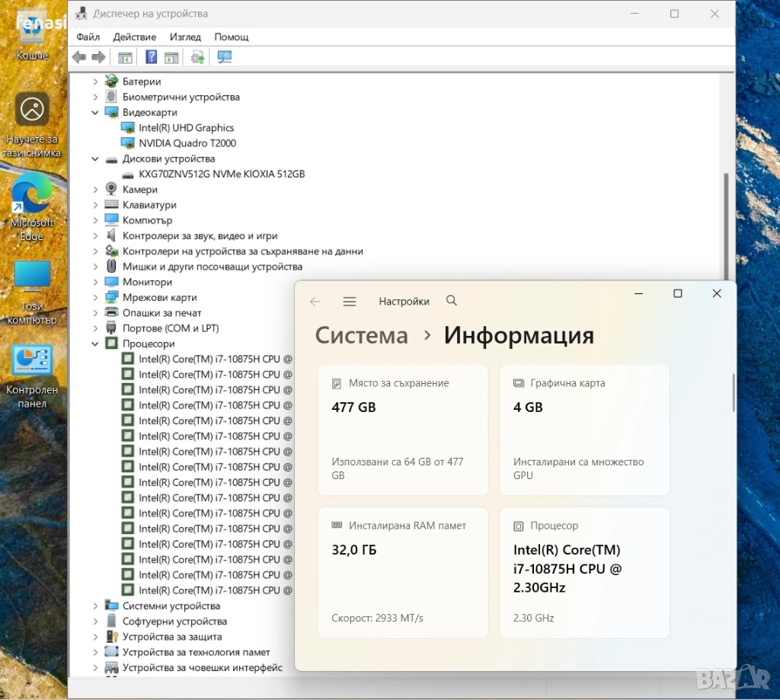The width and height of the screenshot is (780, 700).
Task: Expand the Батерии category
Action: pyautogui.click(x=95, y=82)
